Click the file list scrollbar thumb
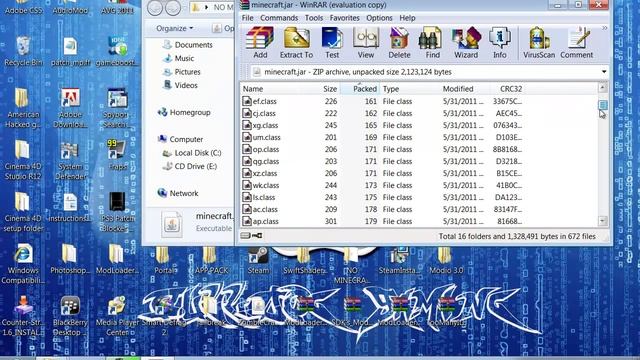The image size is (640, 360). pyautogui.click(x=603, y=105)
